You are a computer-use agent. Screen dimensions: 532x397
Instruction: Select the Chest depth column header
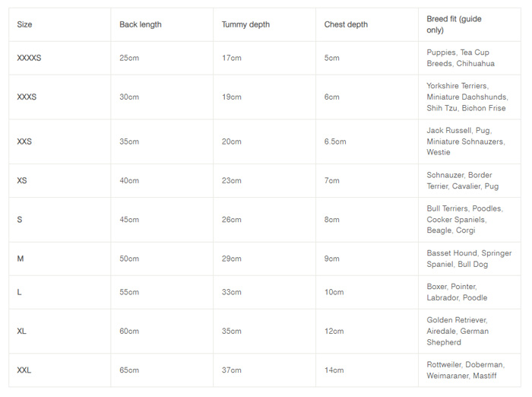(346, 24)
